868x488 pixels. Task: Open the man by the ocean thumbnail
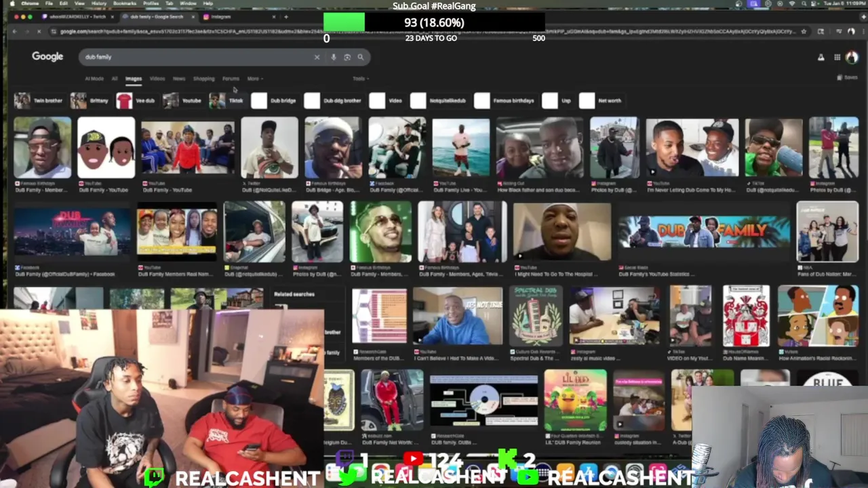pyautogui.click(x=460, y=148)
